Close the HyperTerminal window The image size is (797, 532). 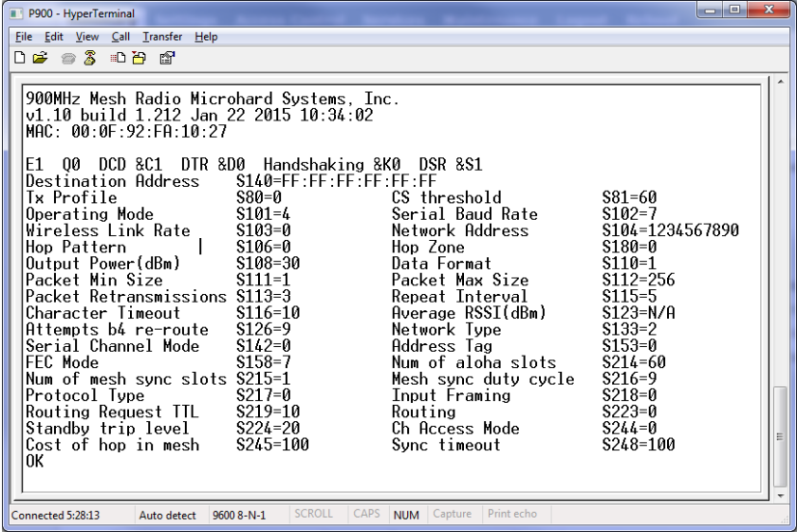click(769, 9)
